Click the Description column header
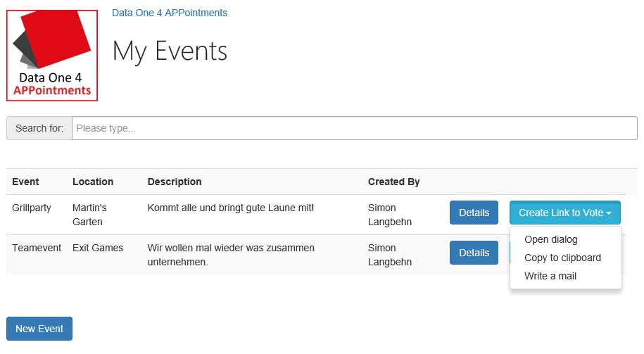 click(175, 182)
